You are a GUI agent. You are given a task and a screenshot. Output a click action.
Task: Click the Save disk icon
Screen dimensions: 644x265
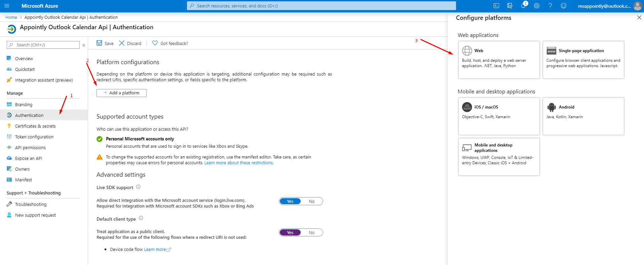(x=99, y=43)
